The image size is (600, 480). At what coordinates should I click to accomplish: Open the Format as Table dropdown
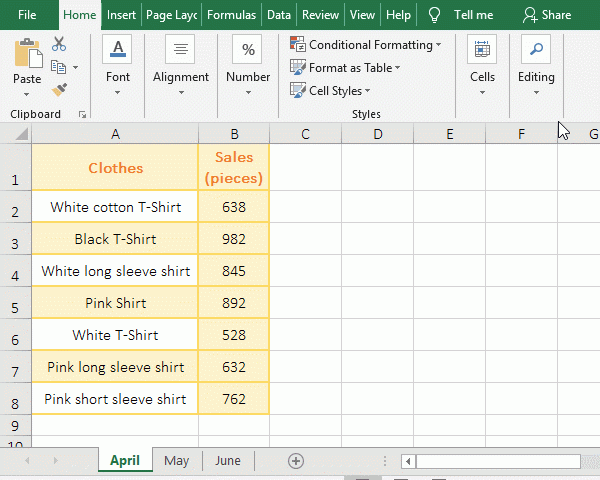pyautogui.click(x=398, y=68)
